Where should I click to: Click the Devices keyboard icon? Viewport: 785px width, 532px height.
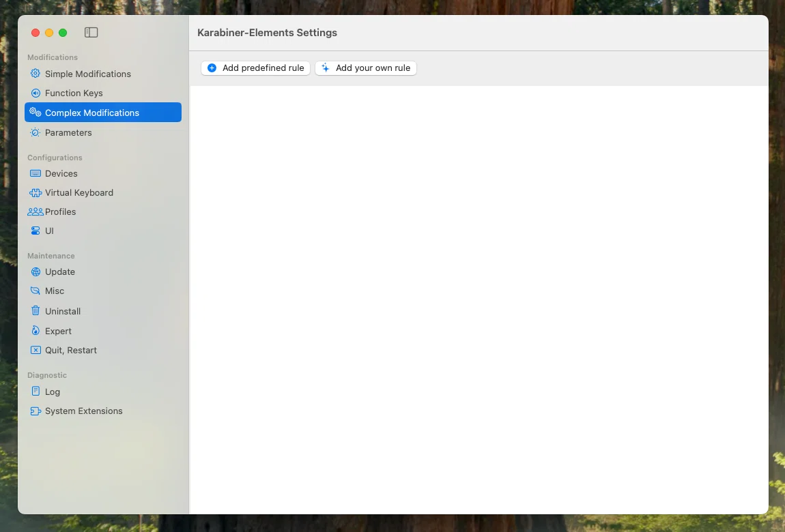(x=35, y=173)
